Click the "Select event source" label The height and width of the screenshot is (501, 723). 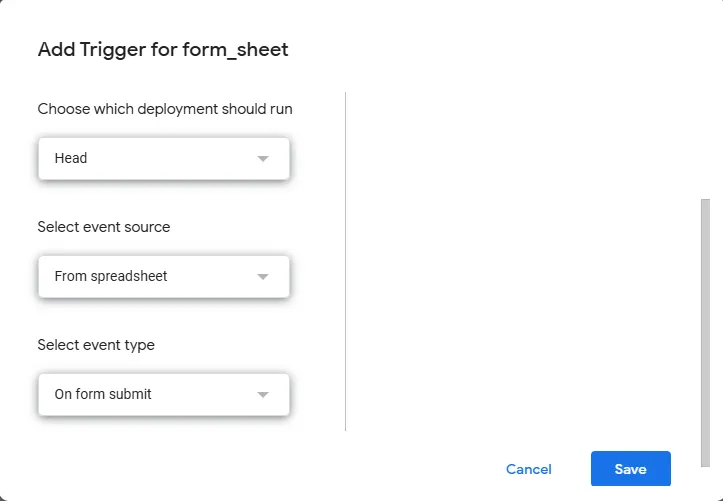[x=104, y=227]
